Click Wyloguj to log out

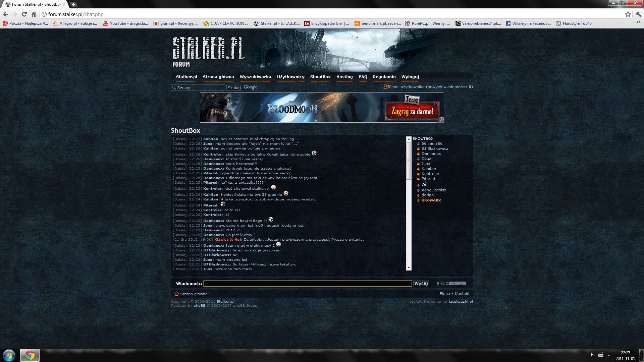click(x=410, y=77)
